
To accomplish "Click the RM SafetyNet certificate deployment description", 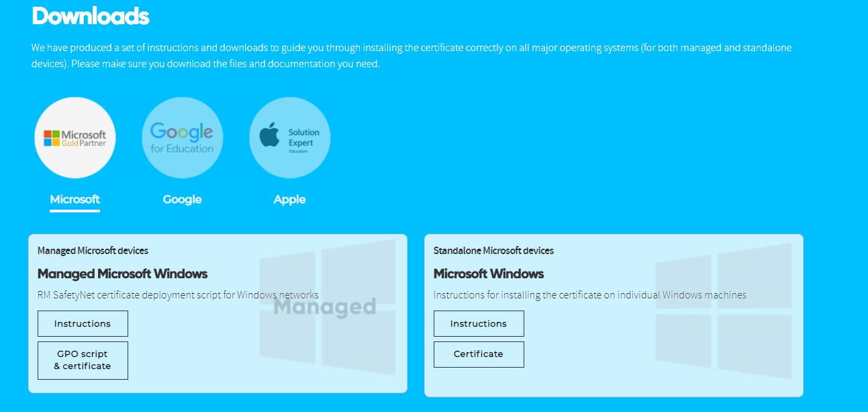I will (x=178, y=295).
